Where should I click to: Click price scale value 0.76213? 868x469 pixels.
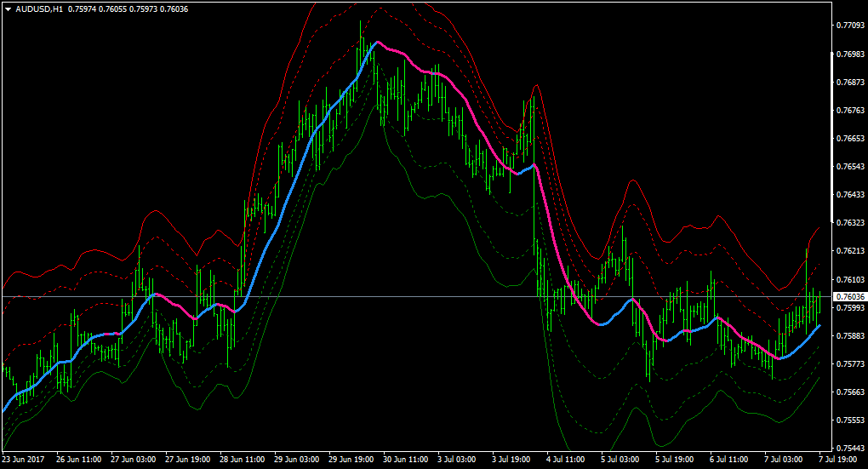850,251
